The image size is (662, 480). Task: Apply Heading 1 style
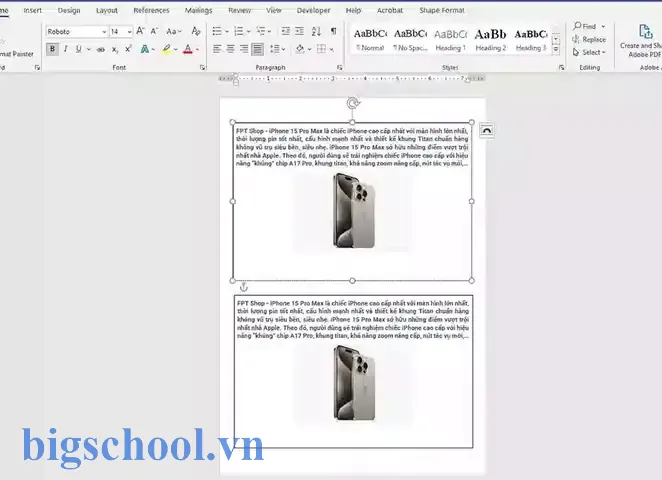450,39
